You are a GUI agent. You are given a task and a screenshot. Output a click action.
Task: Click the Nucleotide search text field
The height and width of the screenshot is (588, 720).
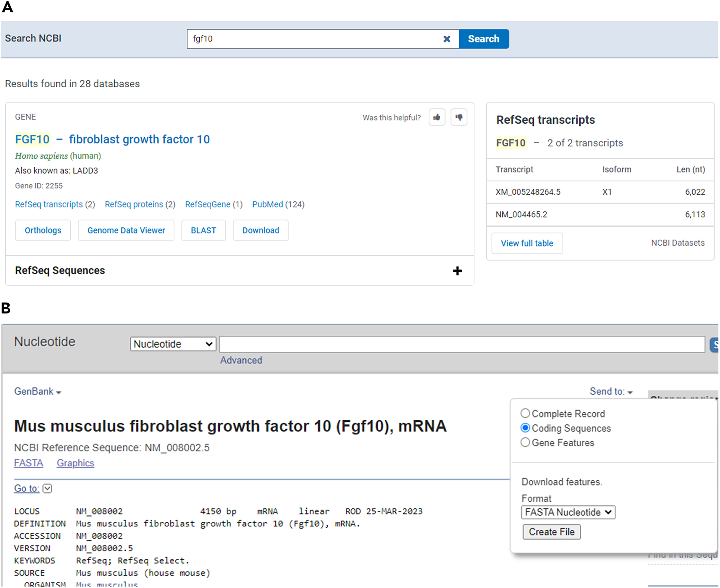tap(462, 344)
